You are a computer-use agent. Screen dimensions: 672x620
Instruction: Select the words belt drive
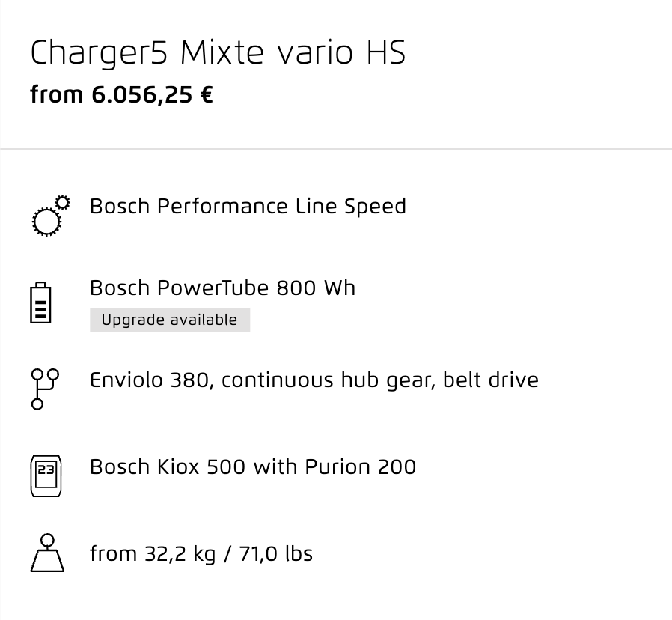(491, 380)
